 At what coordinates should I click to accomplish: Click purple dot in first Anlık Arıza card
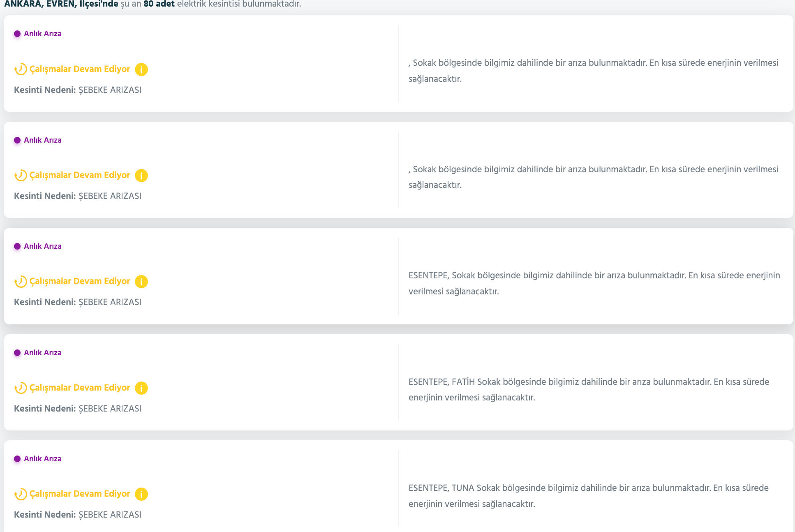click(17, 34)
